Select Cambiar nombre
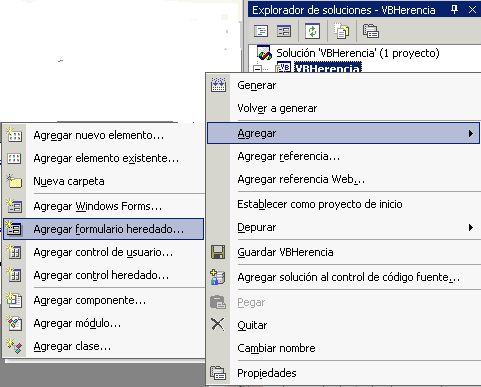 344,348
